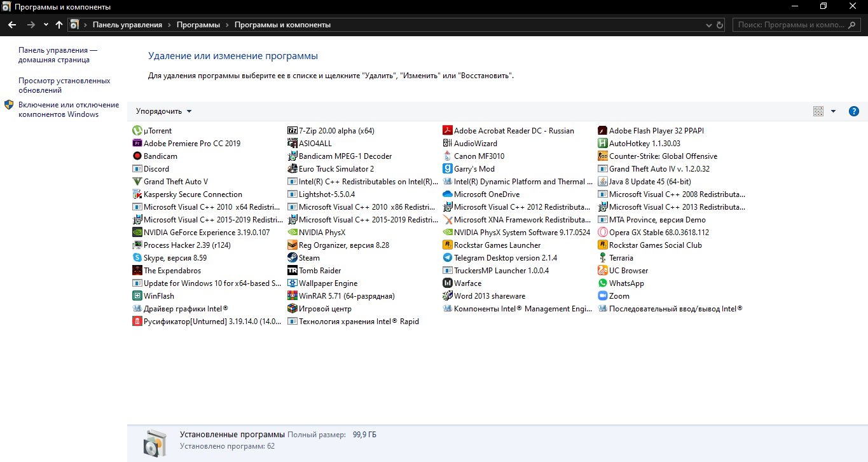Select Canon MF3010 entry
The width and height of the screenshot is (868, 462).
pyautogui.click(x=473, y=156)
